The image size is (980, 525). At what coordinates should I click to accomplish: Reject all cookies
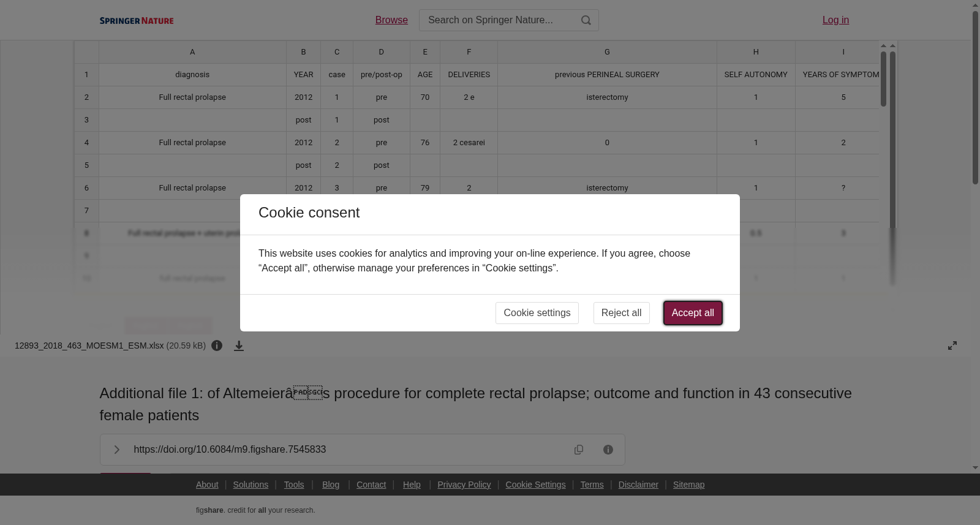pyautogui.click(x=621, y=313)
